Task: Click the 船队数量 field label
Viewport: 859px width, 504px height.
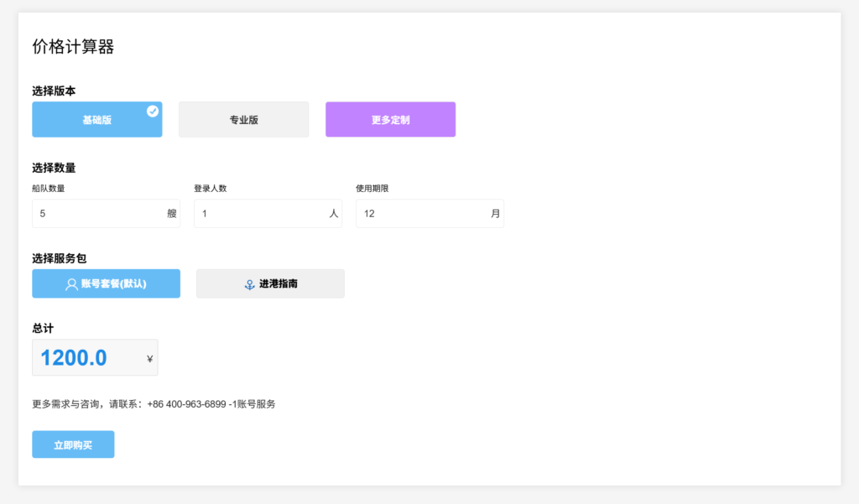Action: [x=49, y=189]
